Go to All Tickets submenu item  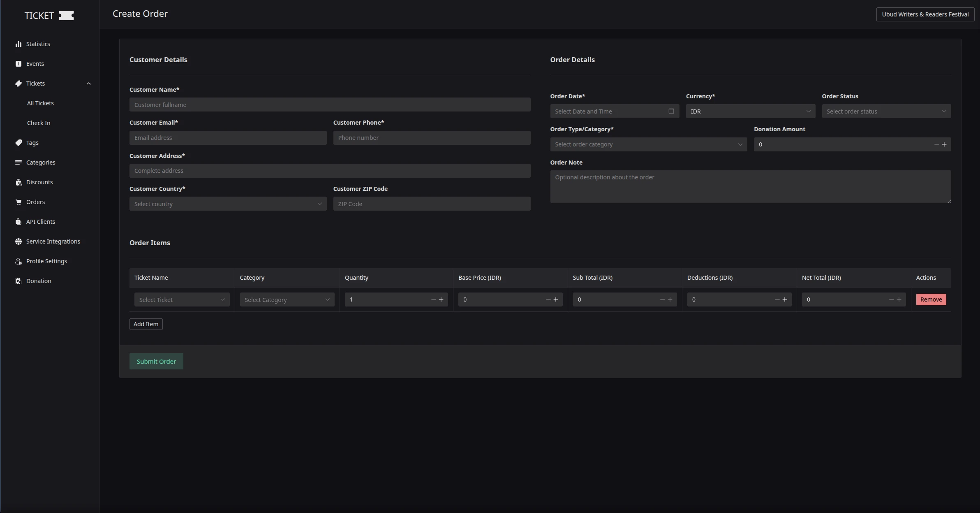[40, 103]
